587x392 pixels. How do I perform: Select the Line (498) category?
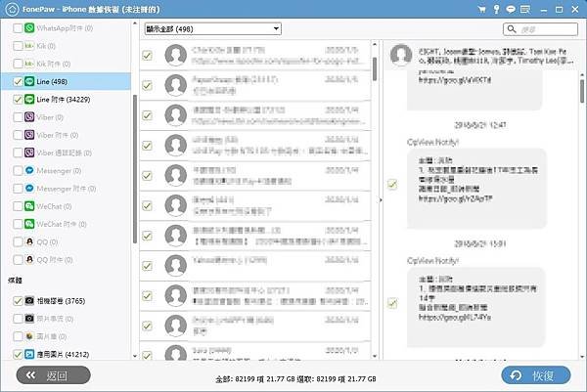(66, 81)
